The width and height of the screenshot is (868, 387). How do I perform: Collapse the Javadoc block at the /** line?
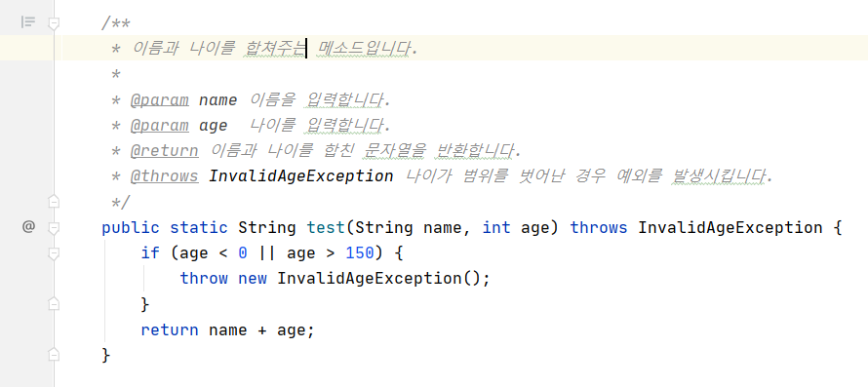(x=54, y=23)
